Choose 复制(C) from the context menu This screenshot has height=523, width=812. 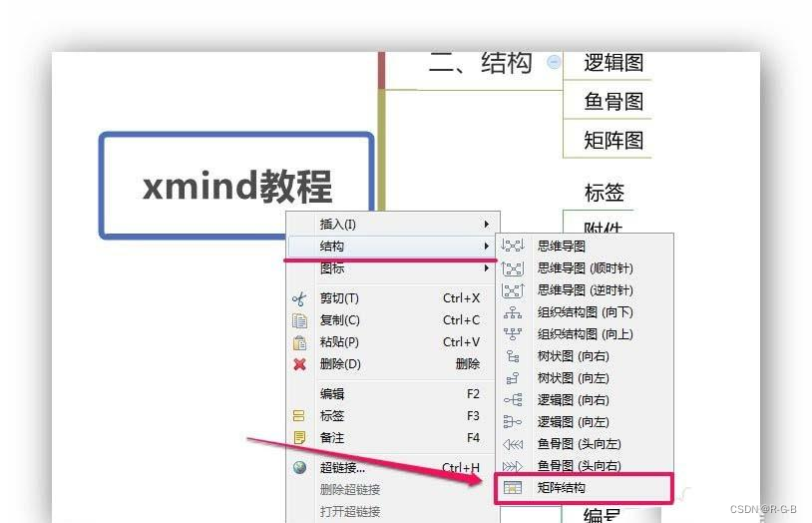393,320
